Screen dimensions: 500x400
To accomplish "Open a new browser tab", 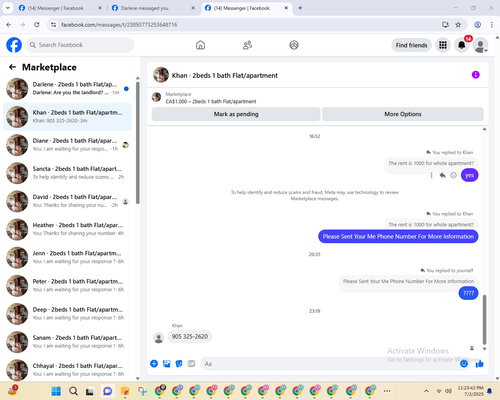I will (300, 8).
